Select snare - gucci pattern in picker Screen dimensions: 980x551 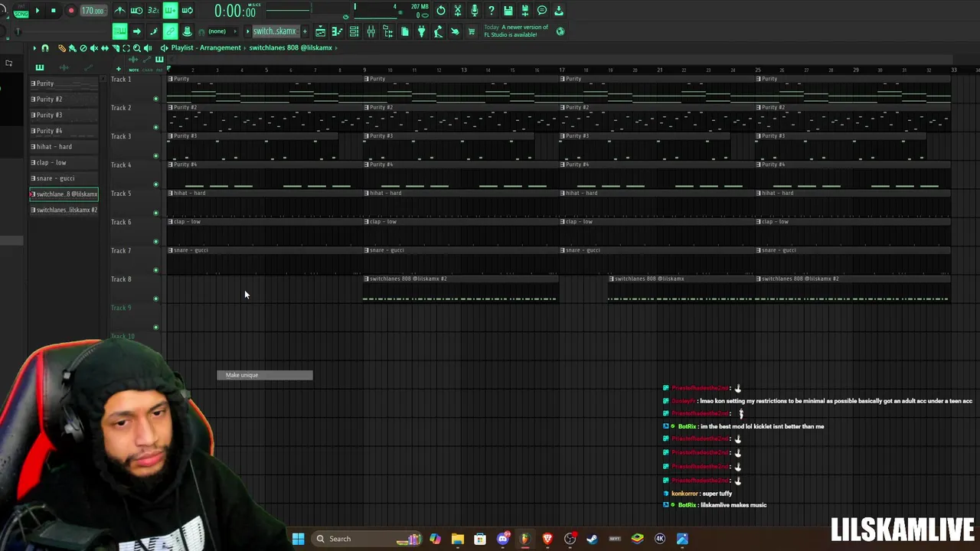click(64, 178)
